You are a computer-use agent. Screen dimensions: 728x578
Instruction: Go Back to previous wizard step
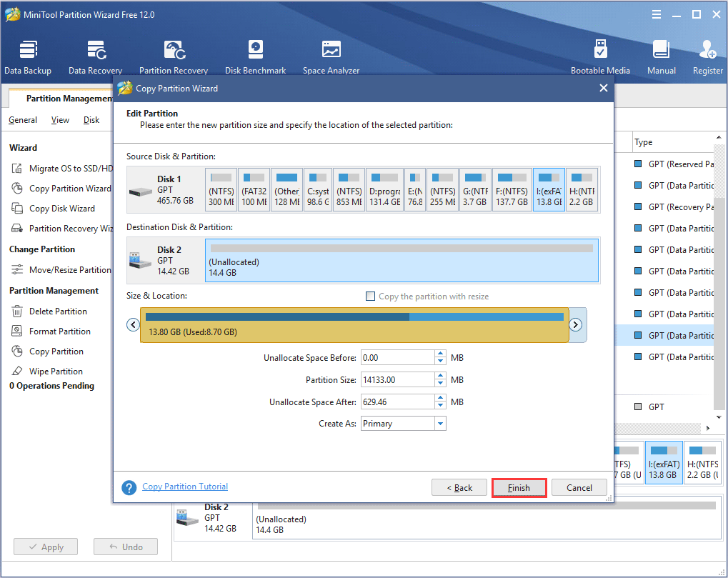tap(459, 488)
